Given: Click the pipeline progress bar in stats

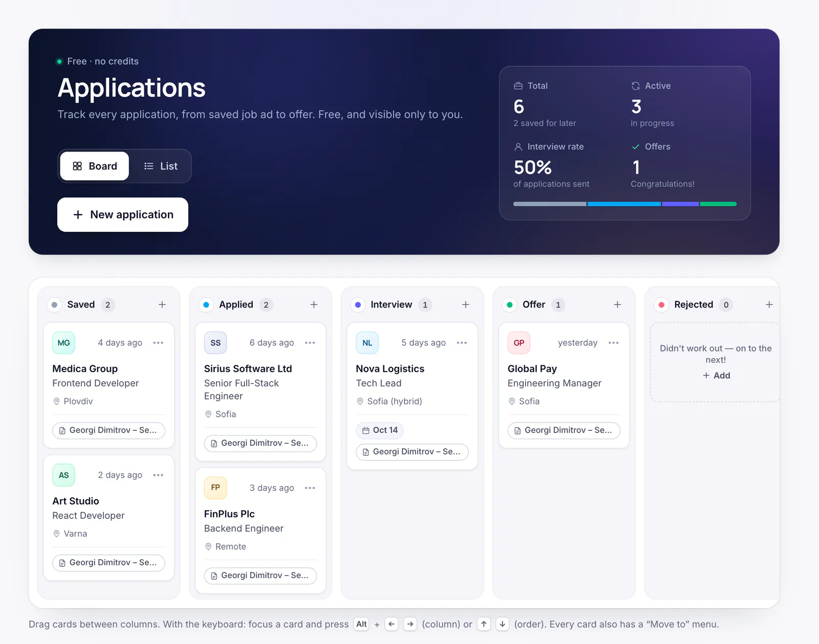Looking at the screenshot, I should click(624, 204).
